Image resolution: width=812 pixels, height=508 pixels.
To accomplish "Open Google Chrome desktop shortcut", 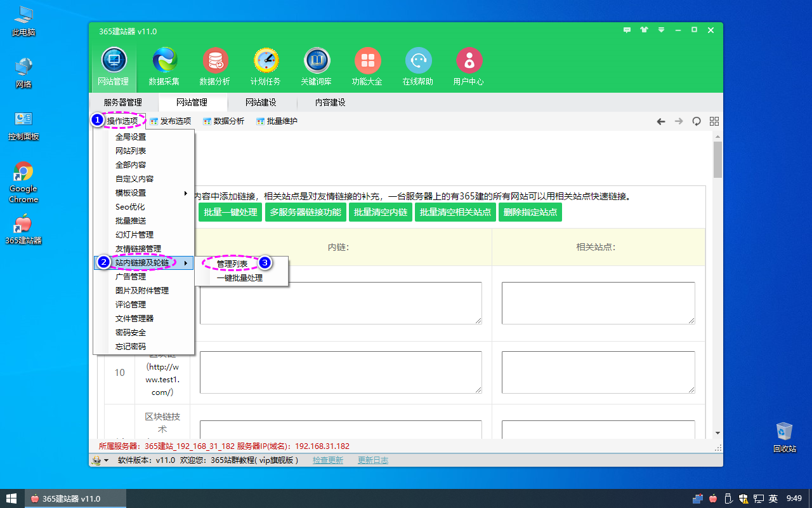I will [23, 182].
